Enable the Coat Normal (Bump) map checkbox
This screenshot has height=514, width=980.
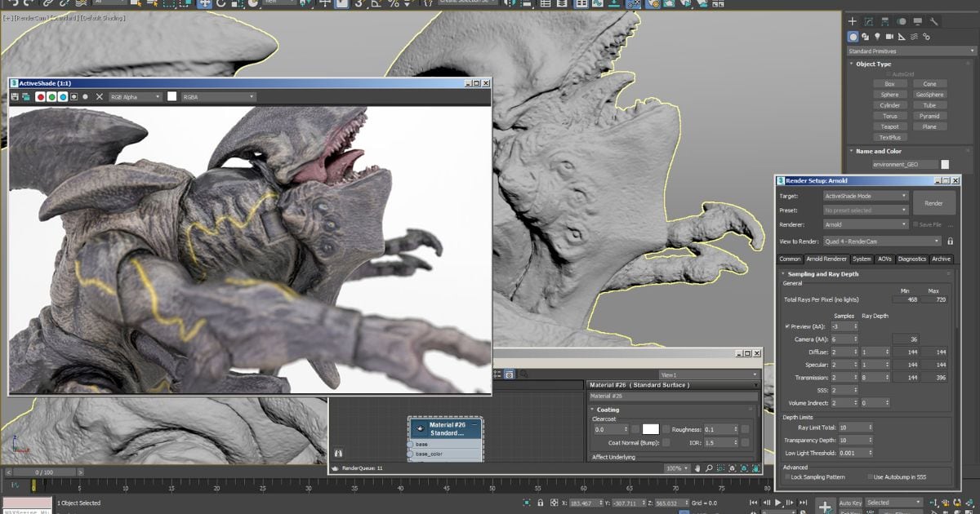coord(666,442)
